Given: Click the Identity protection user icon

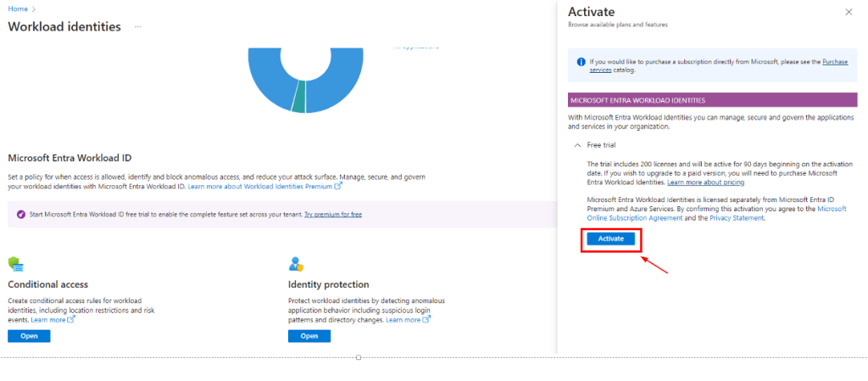Looking at the screenshot, I should tap(296, 264).
